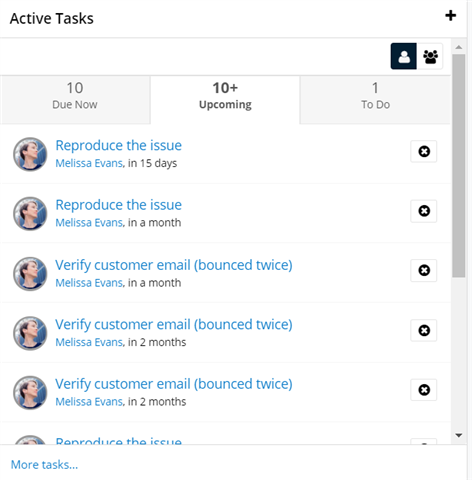
Task: Click avatar beside "Verify customer email" in a month
Action: [x=30, y=274]
